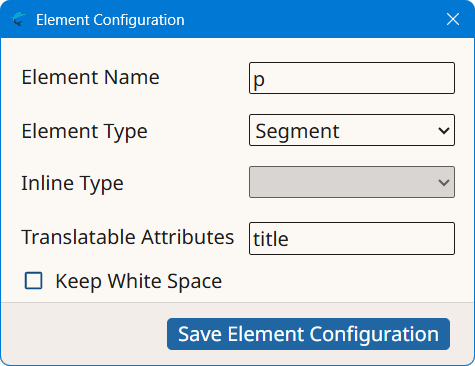Click the Element Configuration window title
Screen dimensions: 475x366
tap(110, 20)
